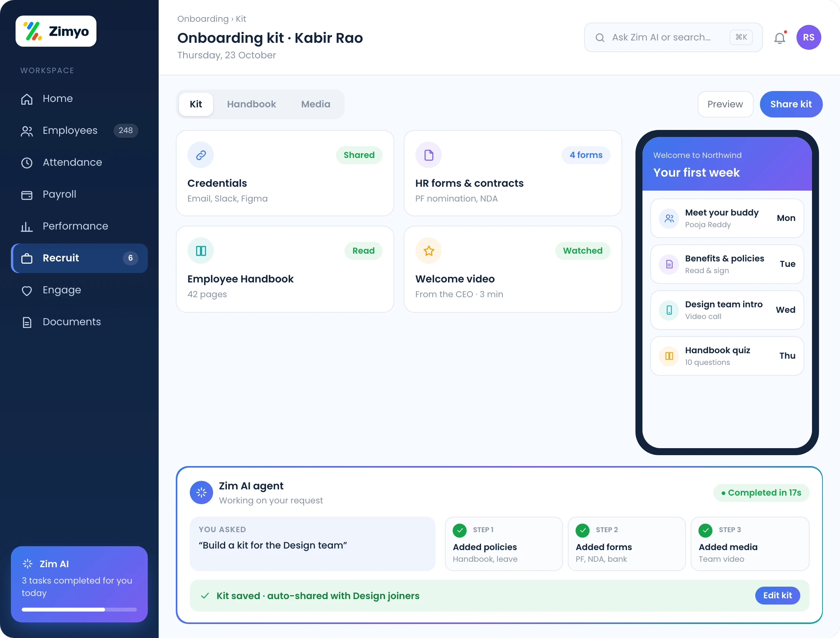Click the Zim AI agent sparkle icon

coord(201,493)
